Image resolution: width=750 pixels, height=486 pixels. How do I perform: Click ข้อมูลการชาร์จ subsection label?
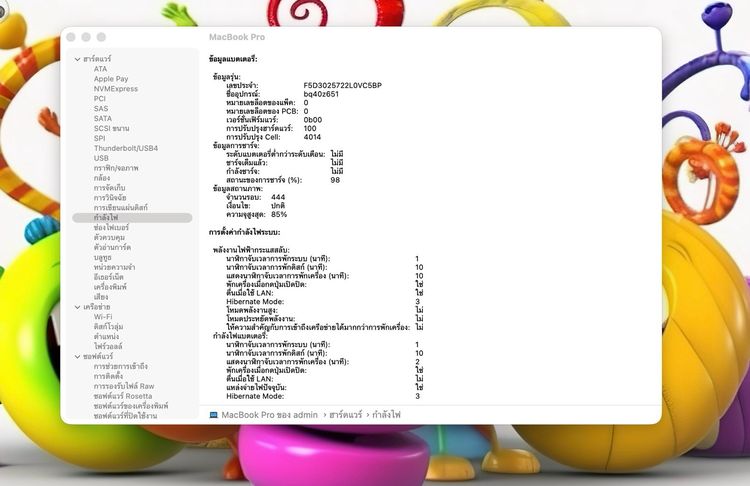coord(236,145)
